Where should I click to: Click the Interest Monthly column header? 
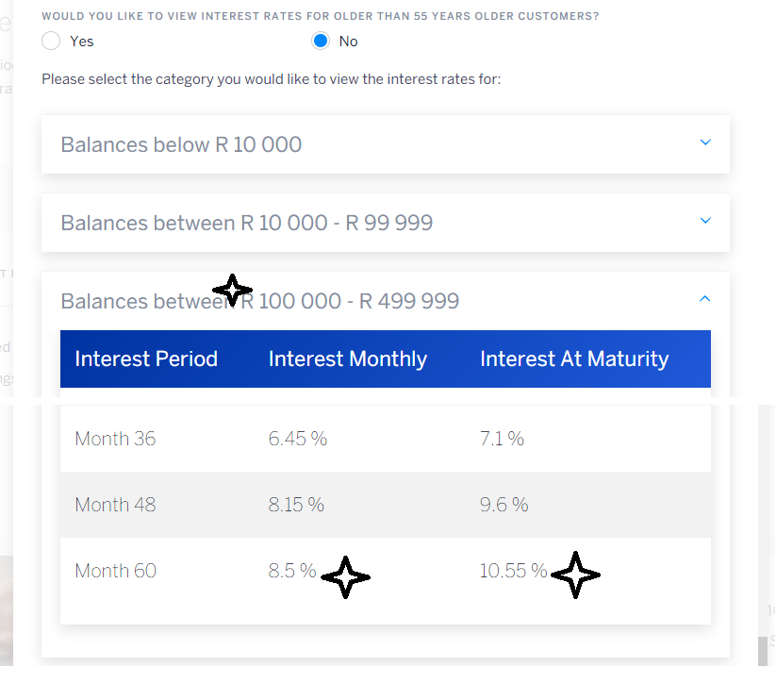(x=347, y=358)
